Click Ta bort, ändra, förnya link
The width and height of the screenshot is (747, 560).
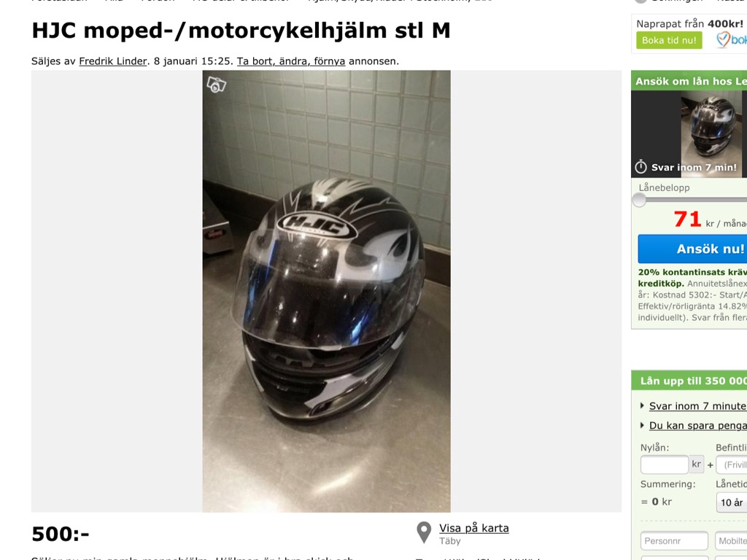[290, 61]
